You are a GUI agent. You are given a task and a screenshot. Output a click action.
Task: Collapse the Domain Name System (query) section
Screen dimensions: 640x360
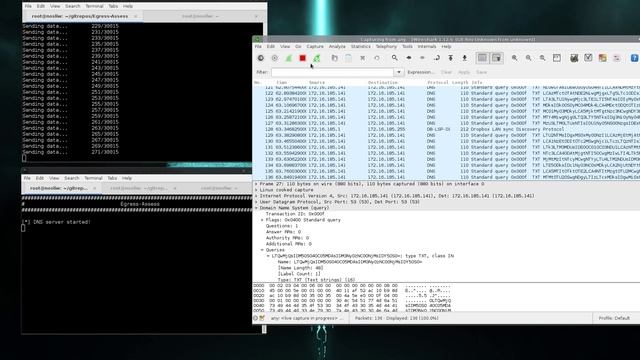pyautogui.click(x=256, y=208)
